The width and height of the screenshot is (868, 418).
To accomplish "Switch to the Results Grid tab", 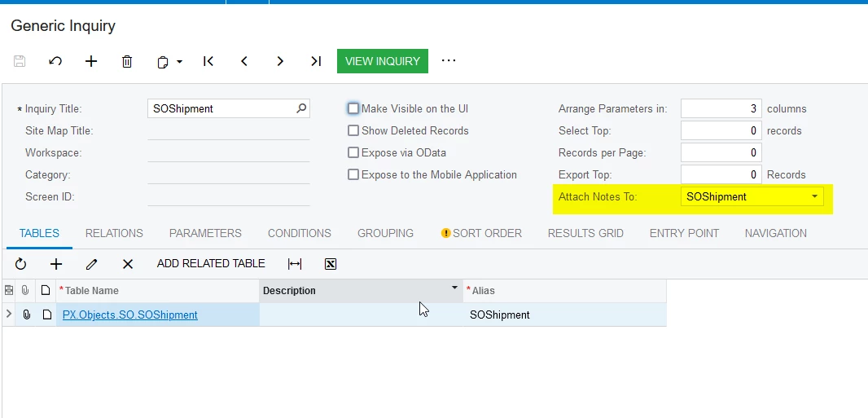I will coord(585,233).
